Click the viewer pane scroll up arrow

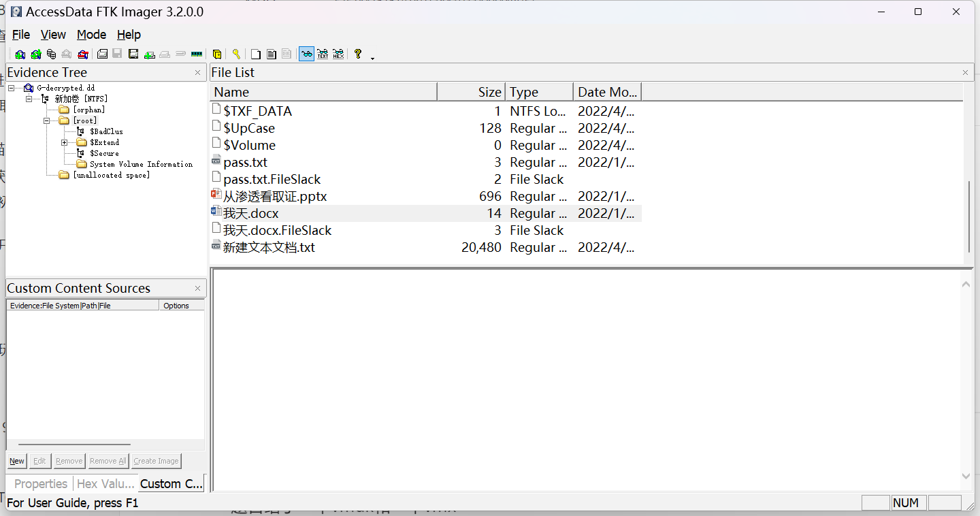966,284
